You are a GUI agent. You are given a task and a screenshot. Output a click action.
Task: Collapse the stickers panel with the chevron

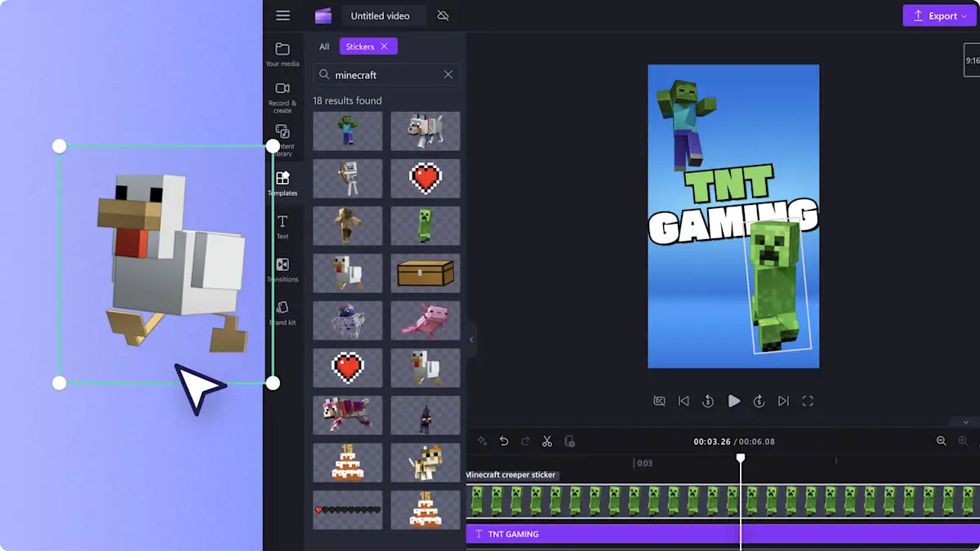(x=470, y=340)
